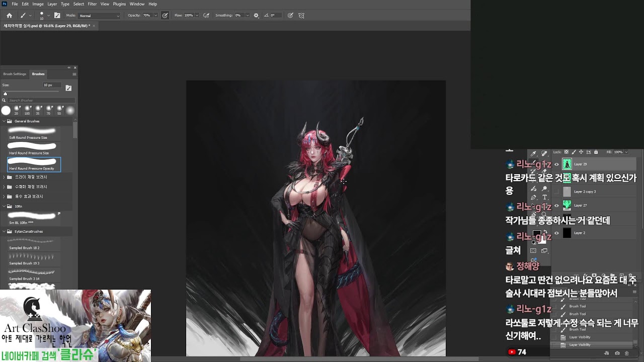
Task: Select the recent brush preset labeled 100
Action: (x=27, y=110)
